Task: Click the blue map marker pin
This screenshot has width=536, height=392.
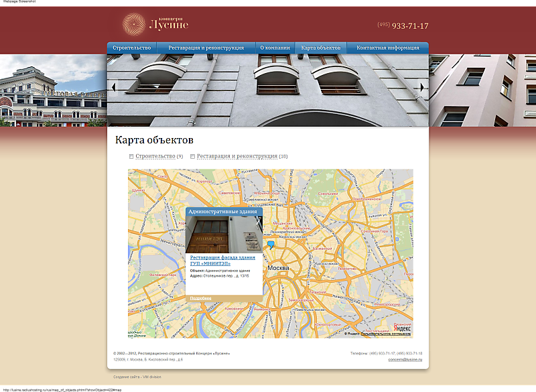Action: click(271, 245)
